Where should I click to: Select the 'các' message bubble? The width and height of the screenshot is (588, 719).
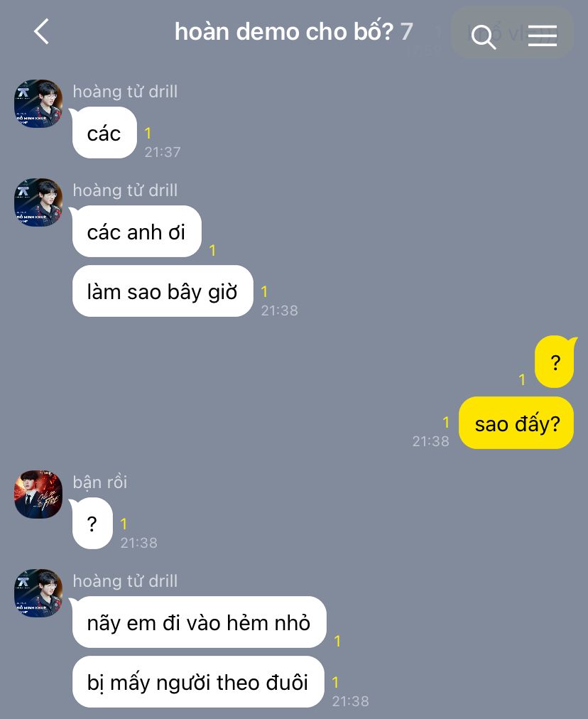[104, 133]
